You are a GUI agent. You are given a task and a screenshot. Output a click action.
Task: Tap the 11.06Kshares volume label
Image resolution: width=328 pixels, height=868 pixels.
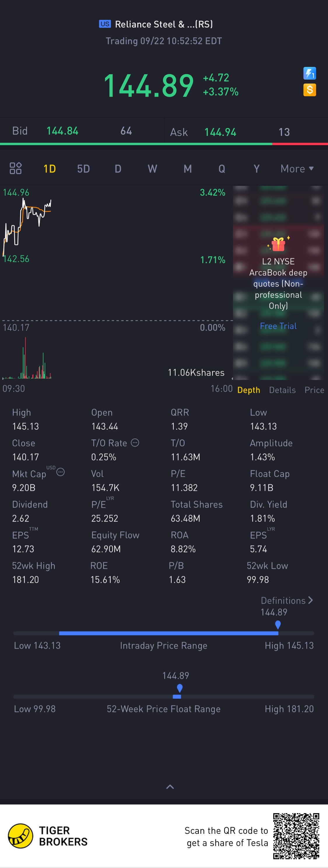click(x=196, y=372)
